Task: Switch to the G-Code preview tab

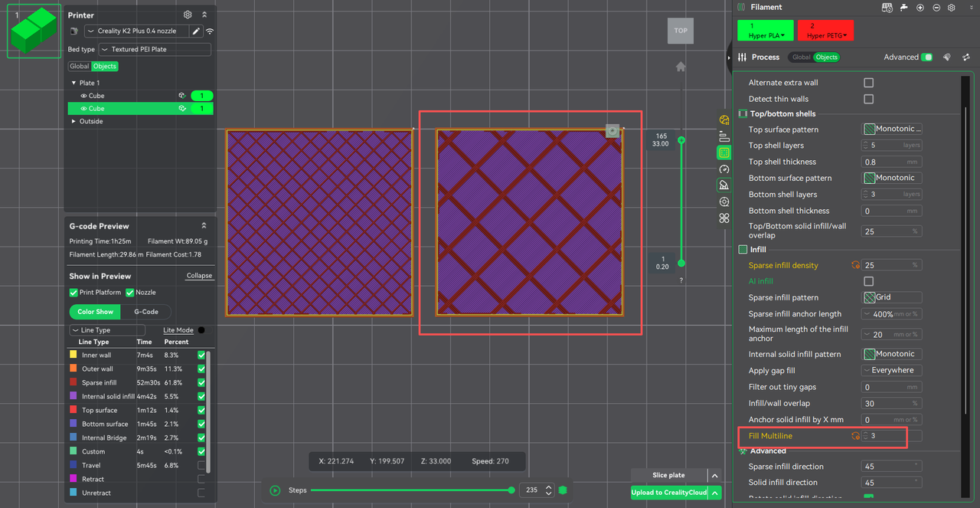Action: point(146,312)
